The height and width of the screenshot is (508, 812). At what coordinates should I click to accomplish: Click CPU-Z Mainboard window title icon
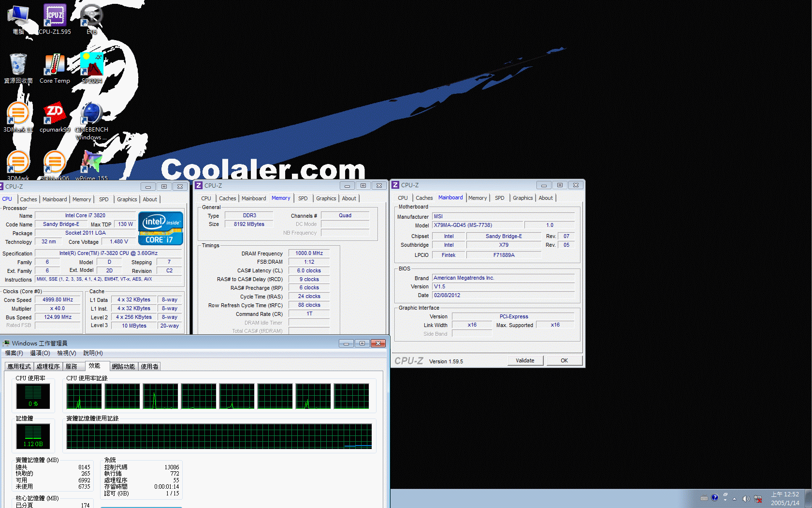click(x=395, y=185)
